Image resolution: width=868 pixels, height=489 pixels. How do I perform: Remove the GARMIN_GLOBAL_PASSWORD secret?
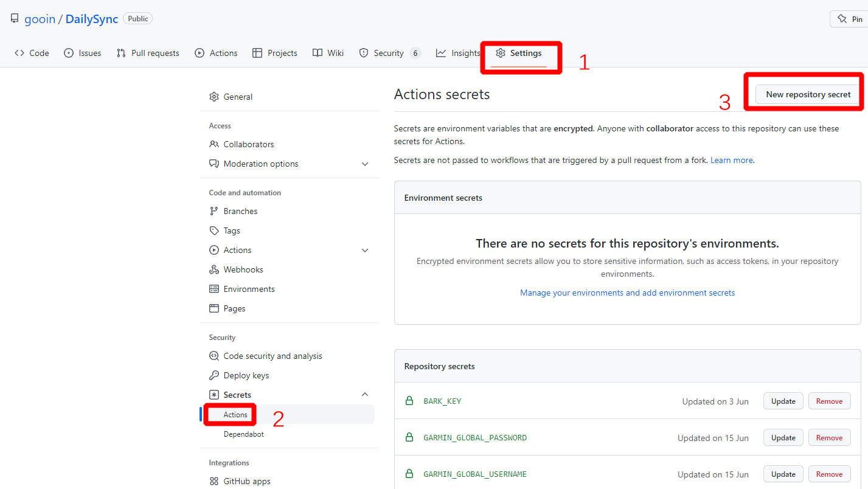click(830, 437)
